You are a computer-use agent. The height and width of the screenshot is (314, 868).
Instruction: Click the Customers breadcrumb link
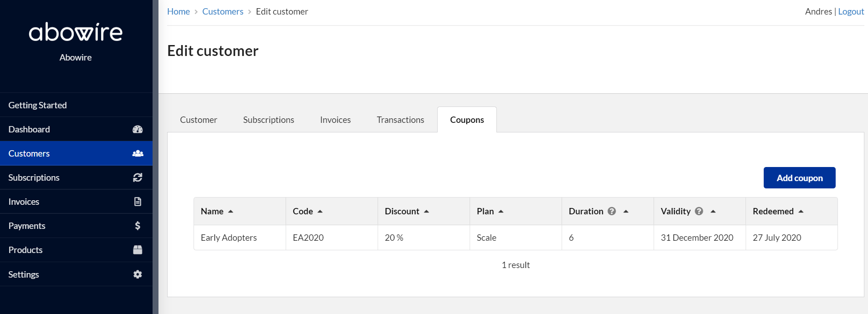click(x=223, y=11)
